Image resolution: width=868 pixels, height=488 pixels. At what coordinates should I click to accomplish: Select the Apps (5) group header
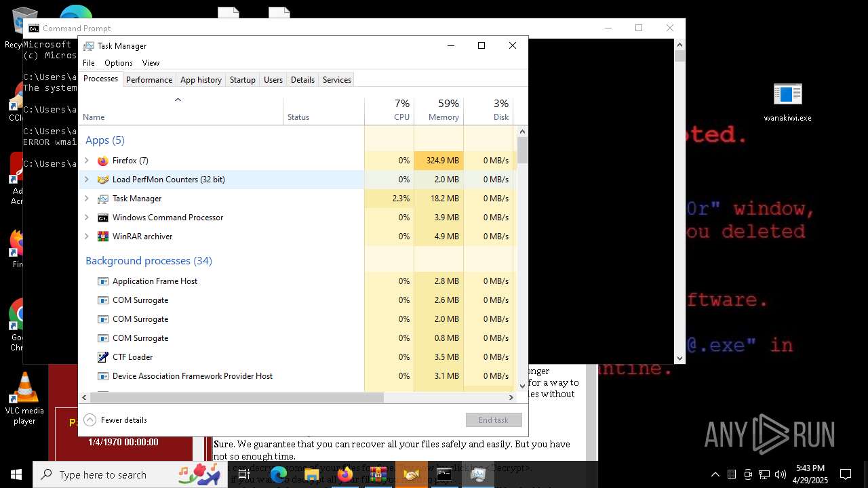(x=105, y=140)
